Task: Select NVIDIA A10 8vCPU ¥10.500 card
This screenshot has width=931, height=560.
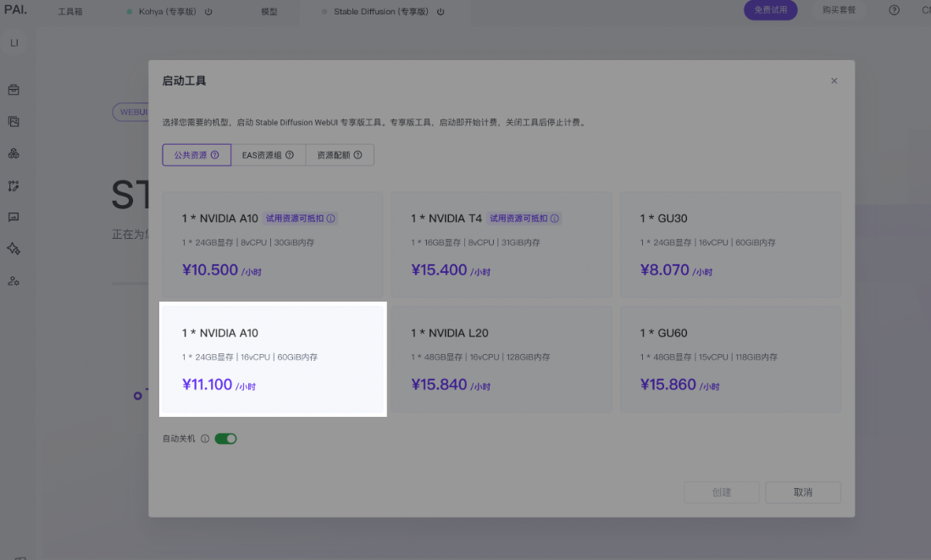Action: pos(273,245)
